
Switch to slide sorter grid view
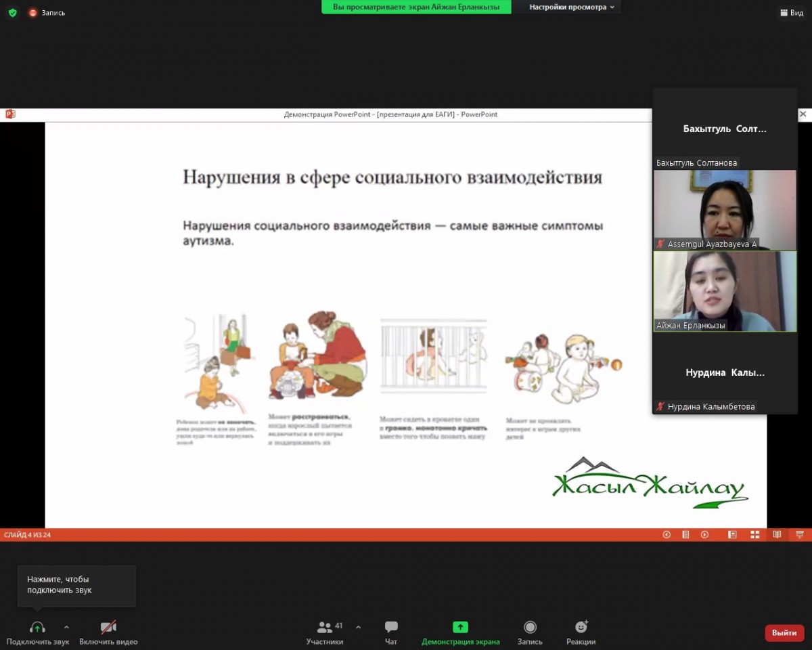754,535
